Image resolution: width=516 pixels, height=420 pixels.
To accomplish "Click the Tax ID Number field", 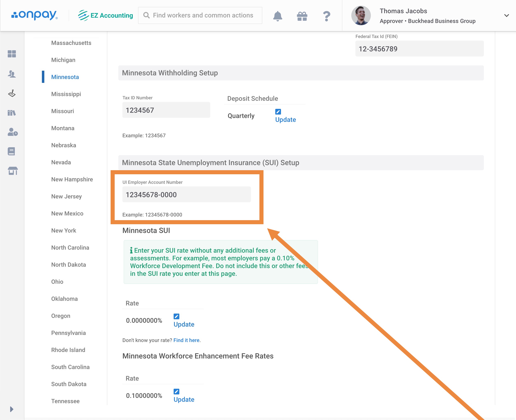I will click(166, 110).
